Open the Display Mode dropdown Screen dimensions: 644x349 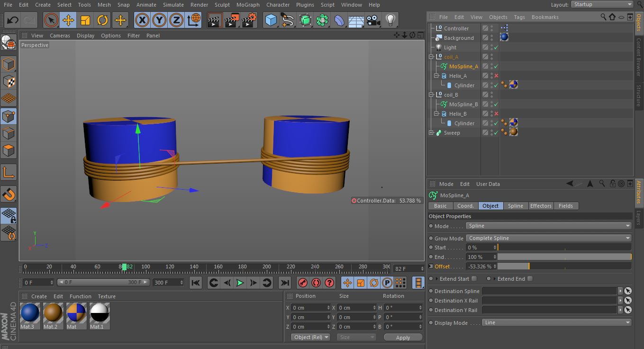tap(557, 322)
